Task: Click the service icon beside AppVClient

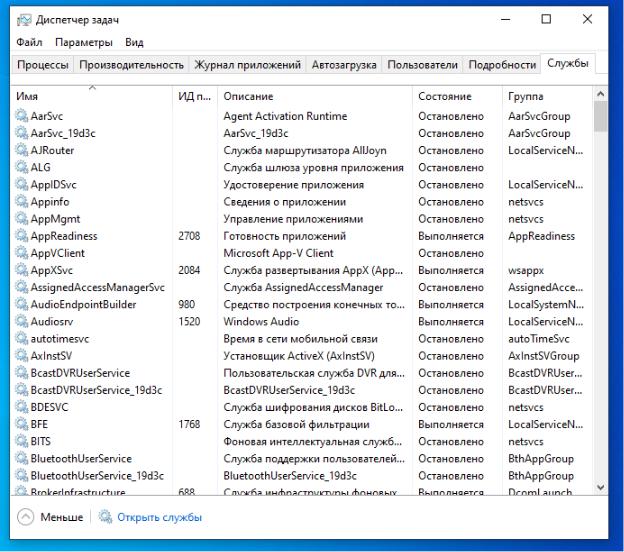Action: click(x=21, y=253)
